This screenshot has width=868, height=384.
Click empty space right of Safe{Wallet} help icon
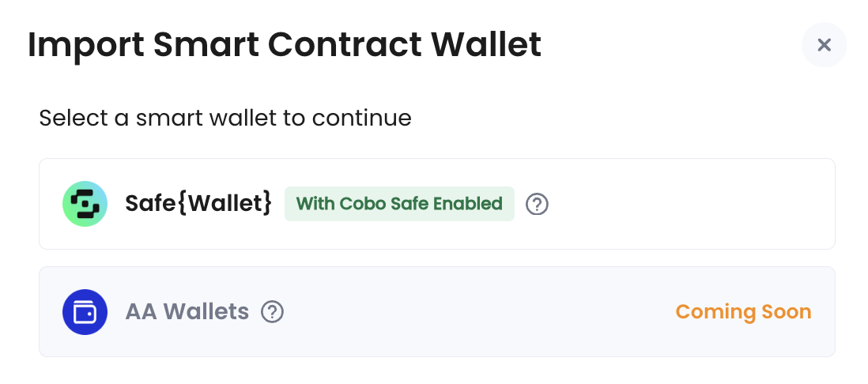coord(686,204)
